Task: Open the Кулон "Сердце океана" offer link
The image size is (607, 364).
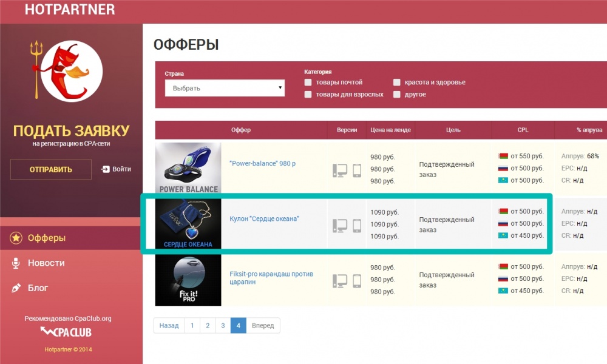Action: 265,218
